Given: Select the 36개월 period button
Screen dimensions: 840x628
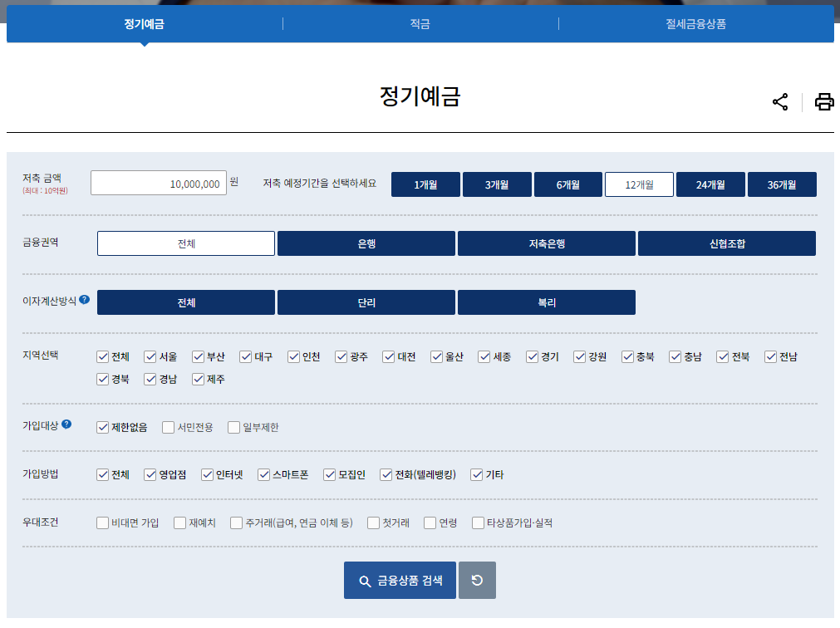Looking at the screenshot, I should [782, 184].
